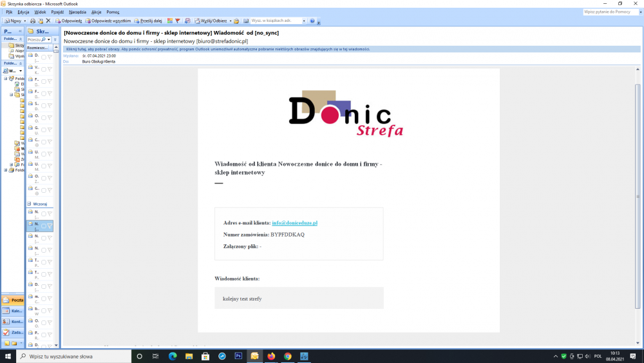Image resolution: width=644 pixels, height=363 pixels.
Task: Click Nowy new message button
Action: 13,21
